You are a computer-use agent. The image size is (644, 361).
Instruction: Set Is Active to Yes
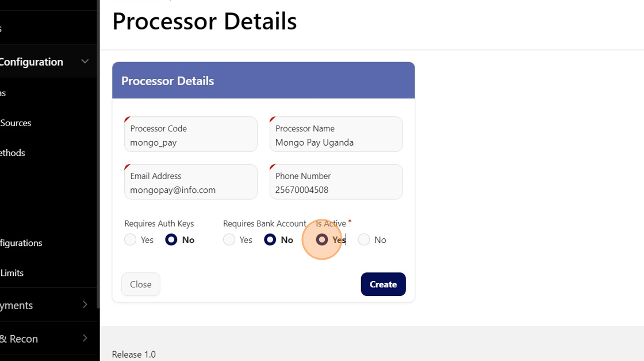tap(322, 240)
